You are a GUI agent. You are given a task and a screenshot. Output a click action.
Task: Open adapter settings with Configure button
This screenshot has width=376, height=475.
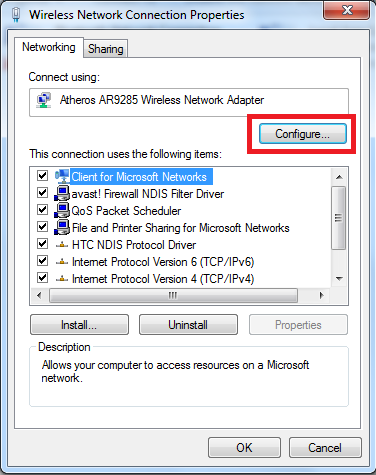tap(303, 134)
